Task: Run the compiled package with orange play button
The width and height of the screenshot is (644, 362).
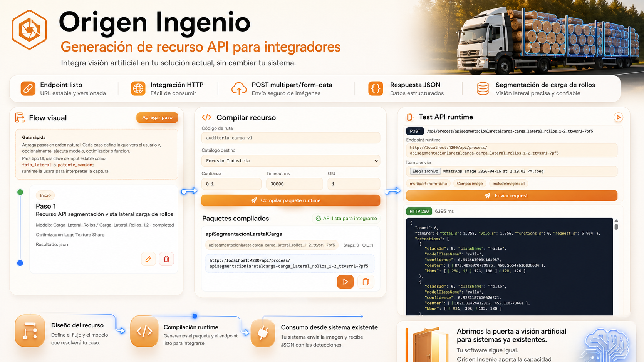Action: 345,282
